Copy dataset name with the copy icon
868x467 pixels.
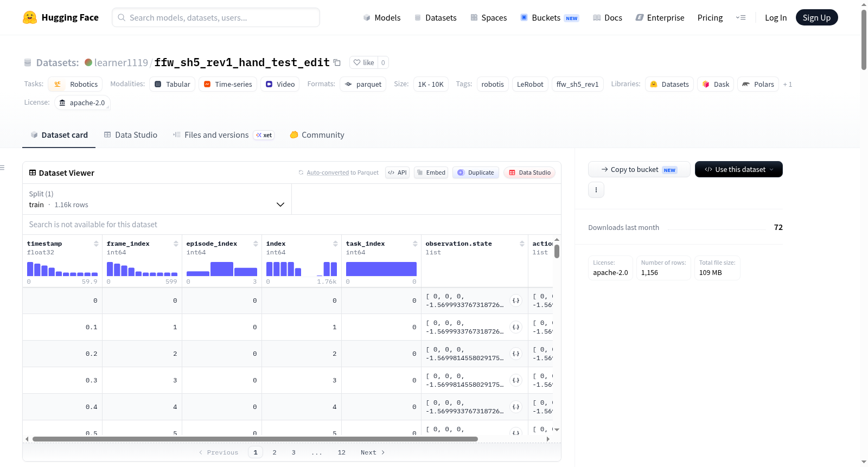pyautogui.click(x=337, y=62)
